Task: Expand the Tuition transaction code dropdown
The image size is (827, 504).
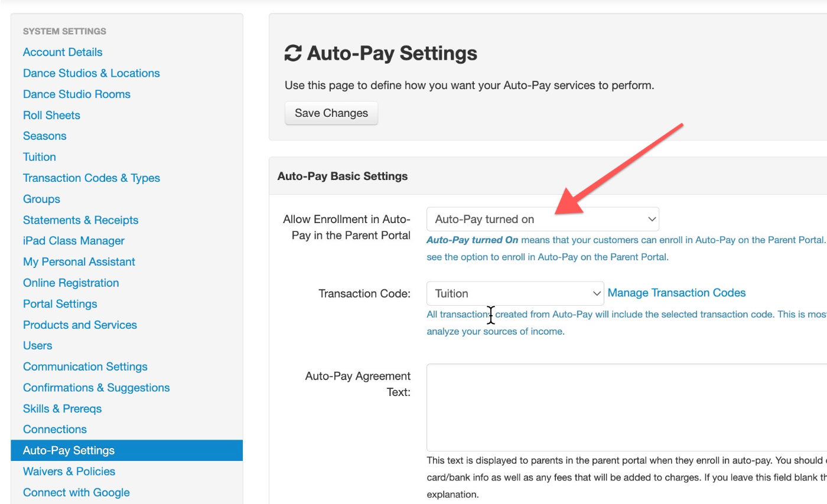Action: pos(515,293)
